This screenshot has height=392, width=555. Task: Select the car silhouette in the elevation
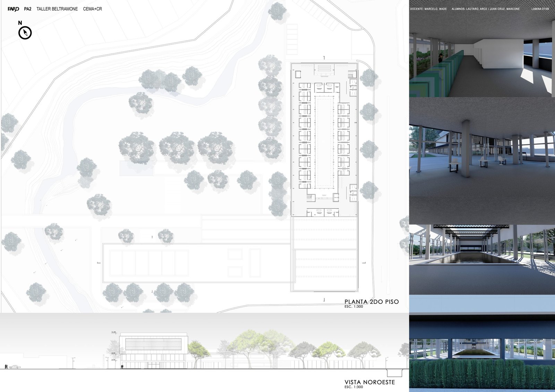(x=15, y=367)
